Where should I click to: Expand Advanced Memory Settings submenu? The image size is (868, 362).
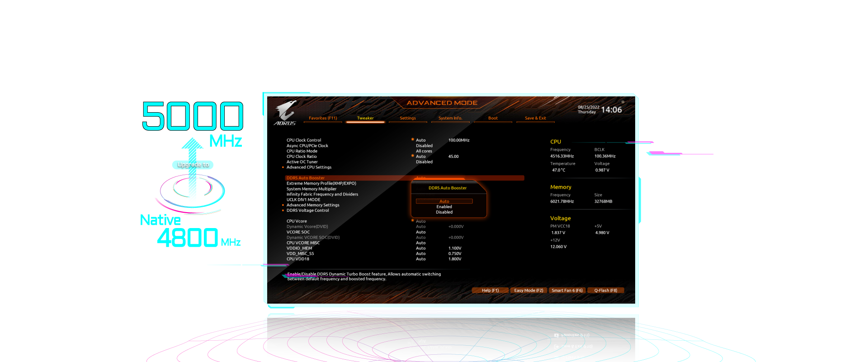coord(313,205)
